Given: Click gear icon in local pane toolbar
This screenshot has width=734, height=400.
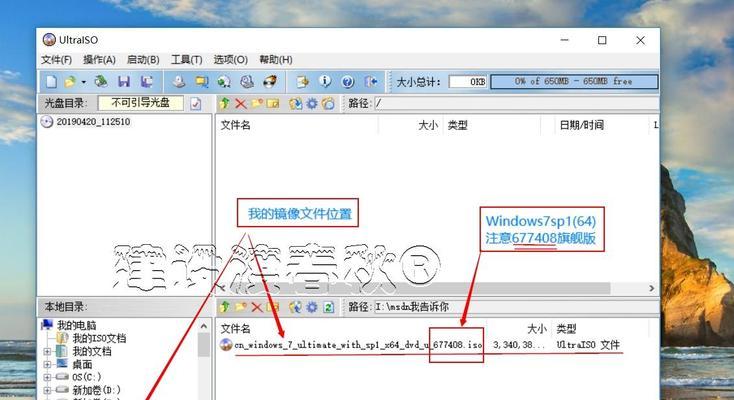Looking at the screenshot, I should point(312,307).
